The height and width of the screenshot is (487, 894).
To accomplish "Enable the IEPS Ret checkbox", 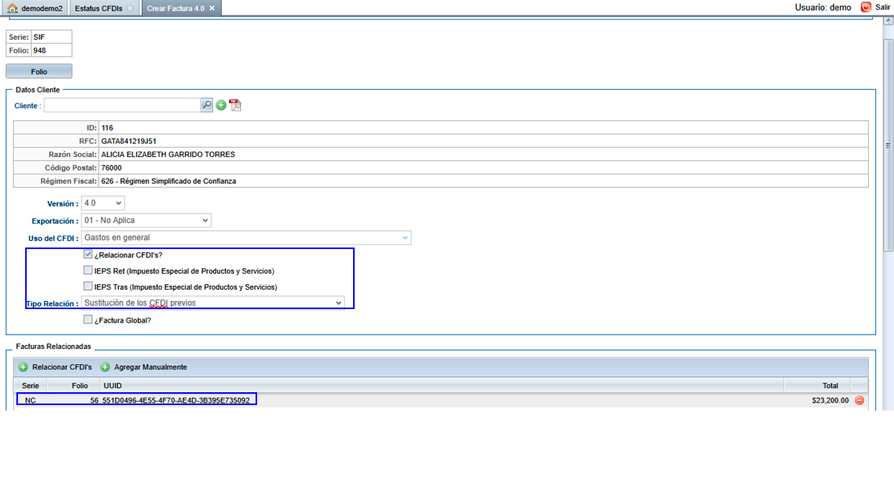I will click(x=88, y=271).
